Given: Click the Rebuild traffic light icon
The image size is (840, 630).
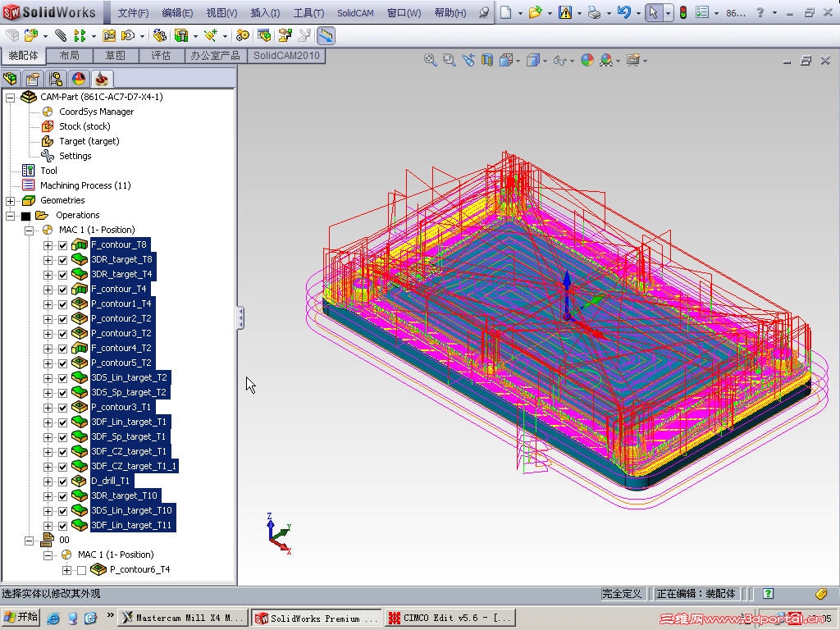Looking at the screenshot, I should click(x=683, y=12).
